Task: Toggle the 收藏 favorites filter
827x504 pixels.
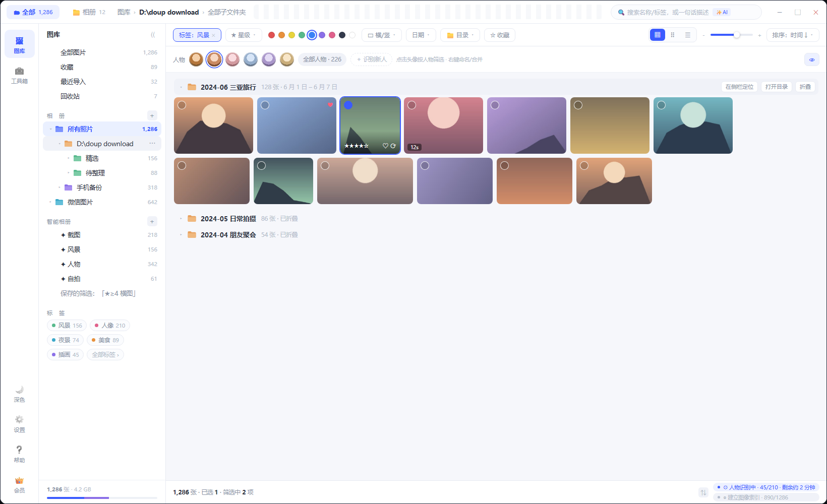Action: [500, 35]
